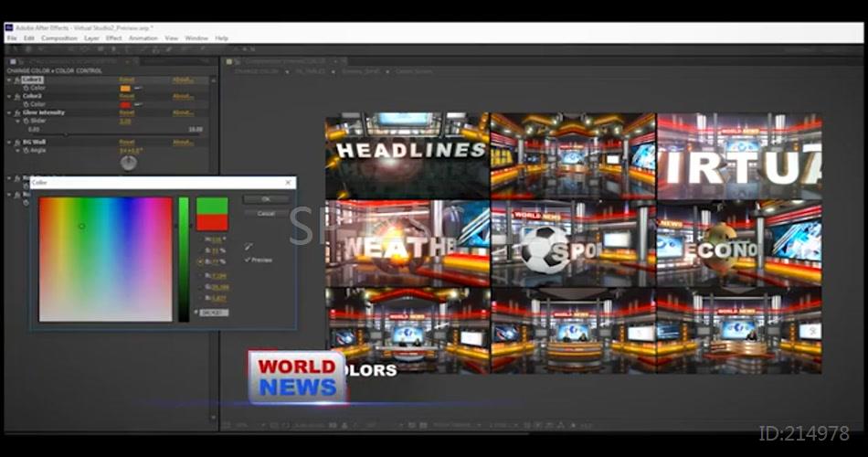Pick the eyedropper beside the orange Color1 swatch
This screenshot has width=868, height=457.
(x=139, y=89)
